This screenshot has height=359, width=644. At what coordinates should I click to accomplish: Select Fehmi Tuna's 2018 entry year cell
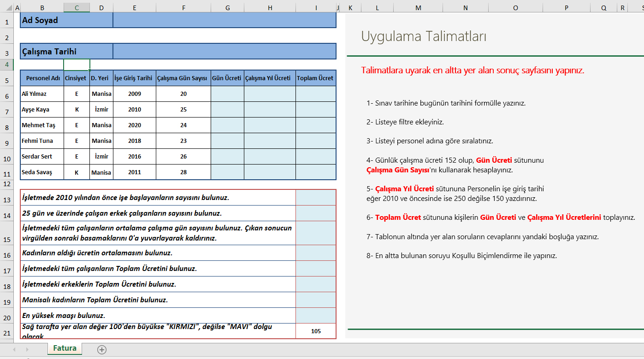[x=135, y=141]
